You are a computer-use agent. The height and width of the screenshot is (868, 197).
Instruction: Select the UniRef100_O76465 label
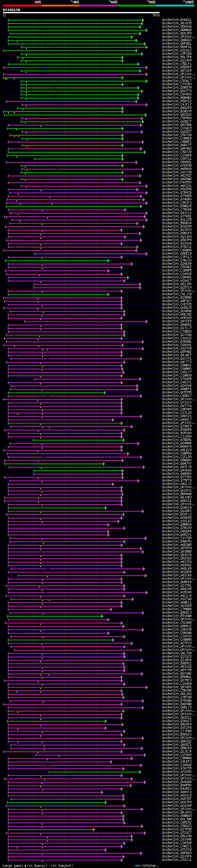coord(177,379)
